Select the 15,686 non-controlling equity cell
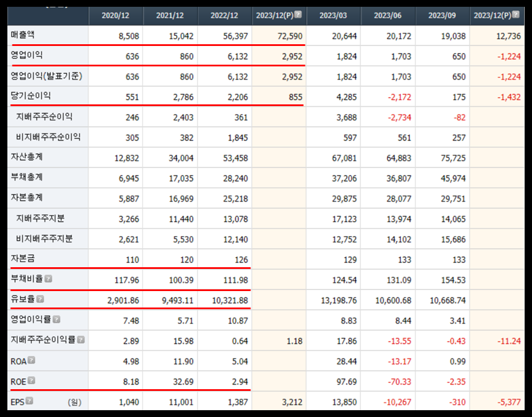The width and height of the screenshot is (532, 417). [453, 239]
